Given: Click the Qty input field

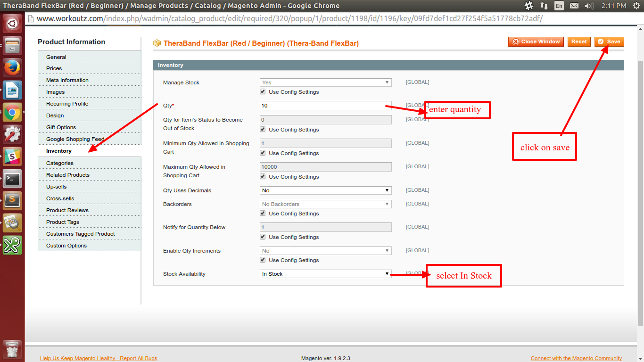Looking at the screenshot, I should [x=326, y=106].
